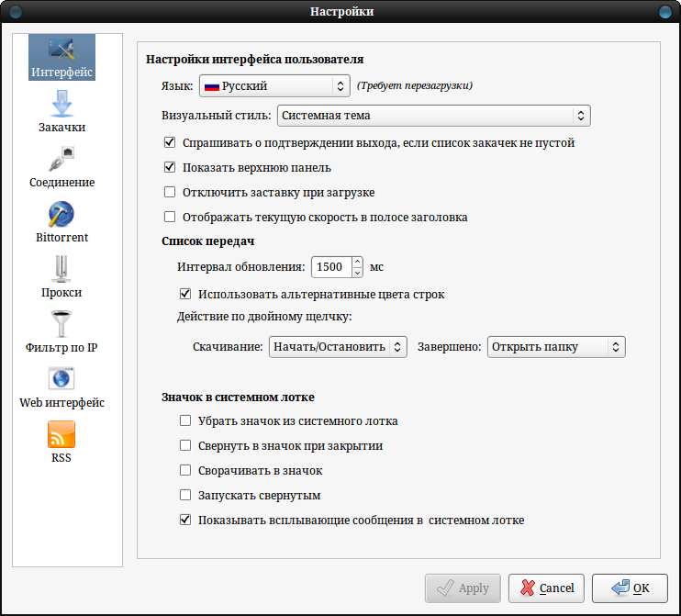681x616 pixels.
Task: Click the '(Требует перезагрузки)' note
Action: click(415, 85)
